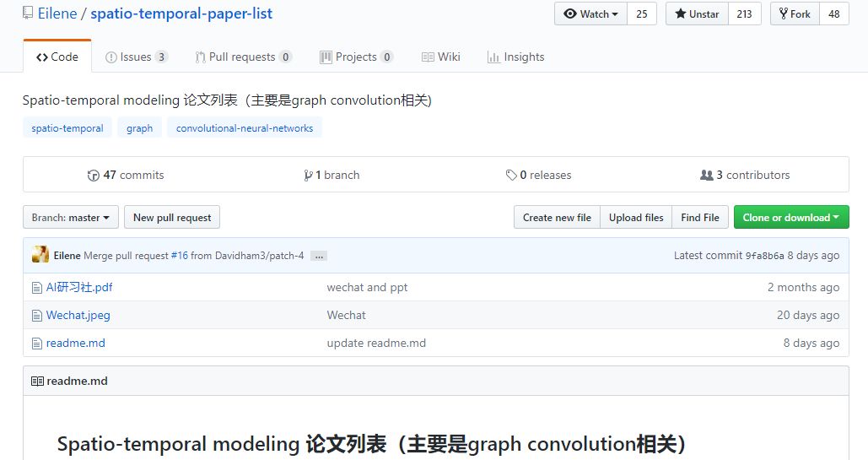Open the Projects tab
The width and height of the screenshot is (868, 460).
357,57
